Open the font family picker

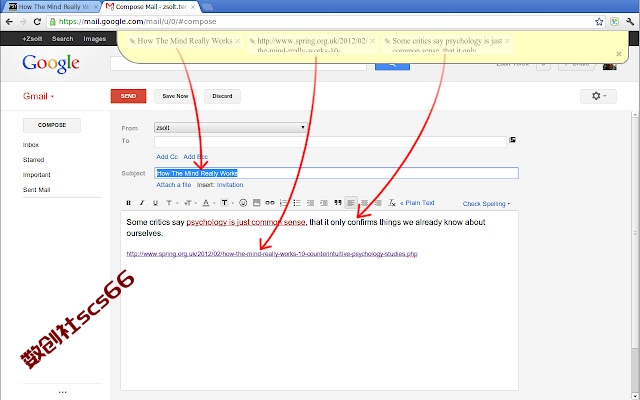(171, 203)
